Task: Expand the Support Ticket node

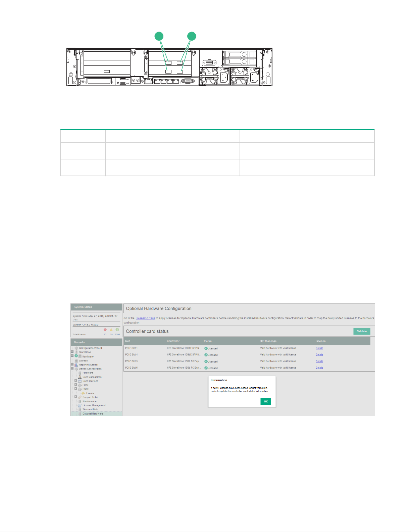Action: [x=76, y=397]
